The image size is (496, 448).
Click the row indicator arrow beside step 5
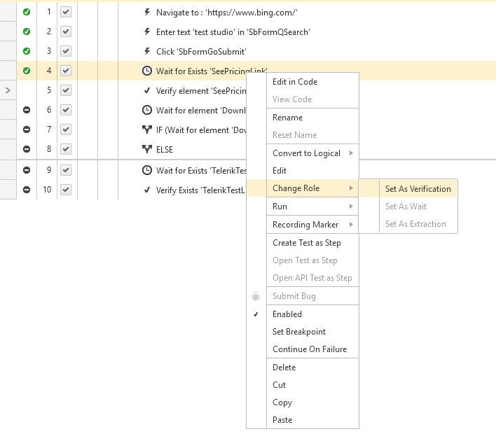pyautogui.click(x=7, y=90)
